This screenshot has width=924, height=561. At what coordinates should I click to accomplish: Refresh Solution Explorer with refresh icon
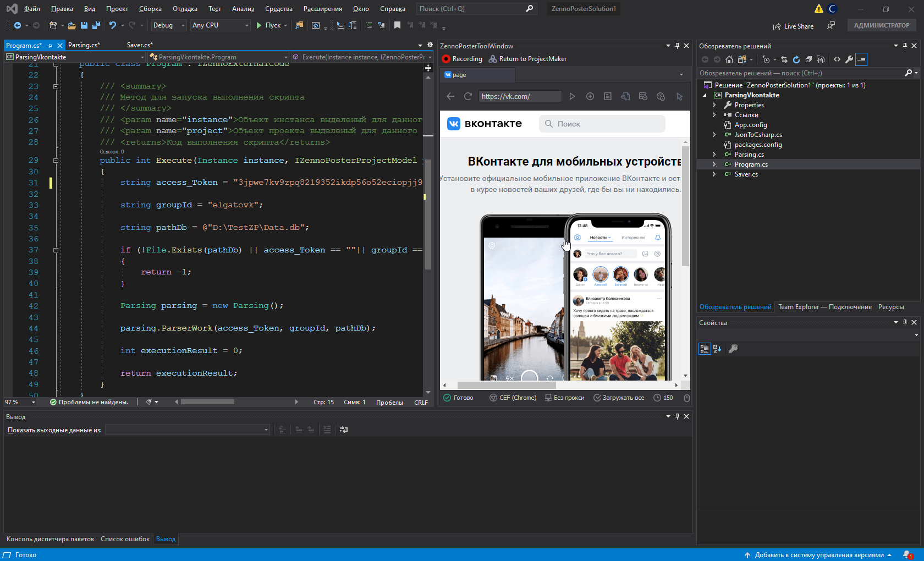coord(796,59)
